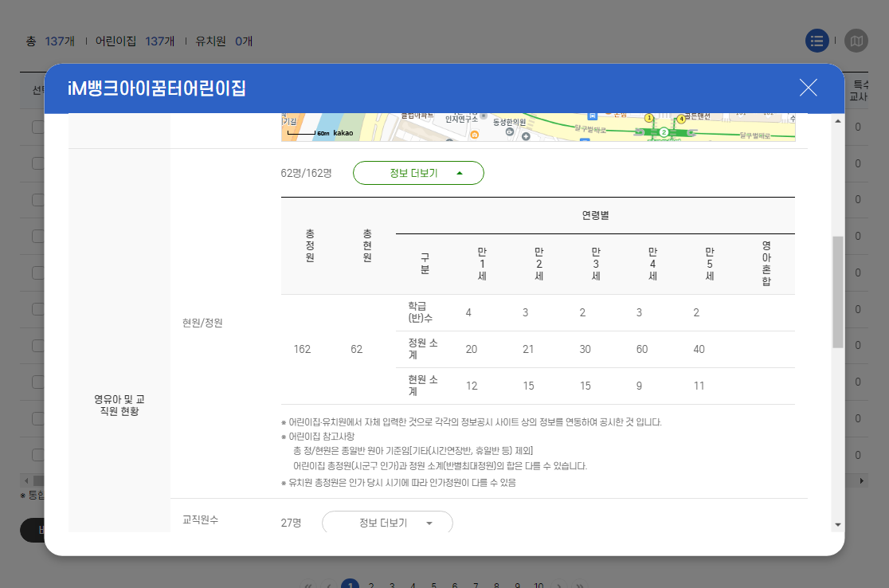The width and height of the screenshot is (889, 588).
Task: Expand the 교직원수 정보 더보기 section
Action: [x=387, y=522]
